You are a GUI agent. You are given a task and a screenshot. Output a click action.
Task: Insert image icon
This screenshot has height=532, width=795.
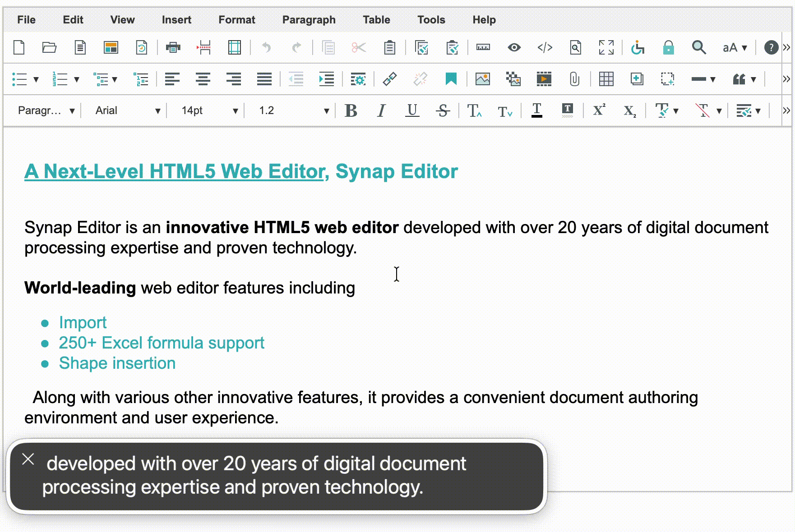482,79
